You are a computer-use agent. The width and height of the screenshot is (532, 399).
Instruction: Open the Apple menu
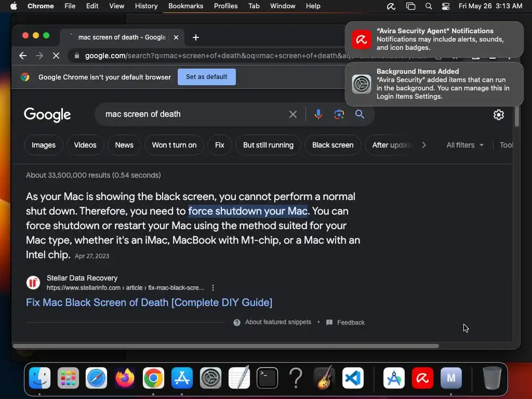[14, 6]
